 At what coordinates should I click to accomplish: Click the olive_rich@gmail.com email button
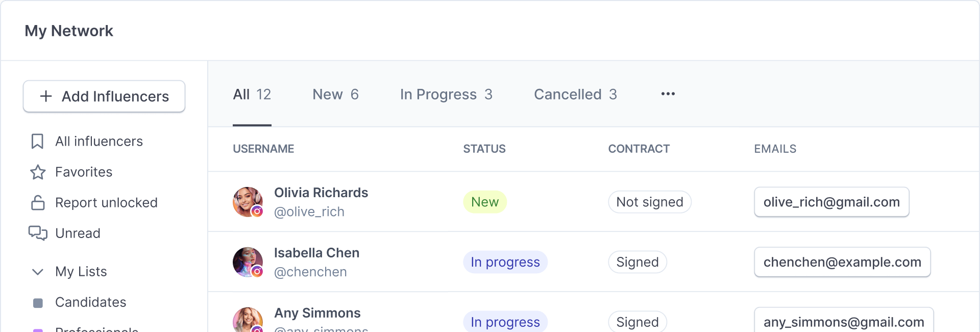[831, 202]
